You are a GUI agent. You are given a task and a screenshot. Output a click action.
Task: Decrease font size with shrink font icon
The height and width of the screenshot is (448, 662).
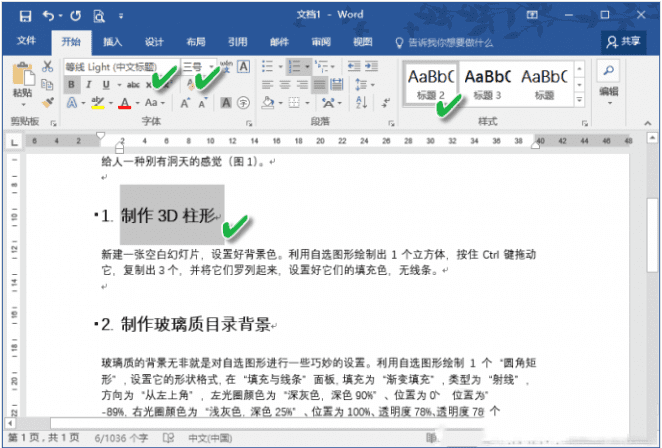click(x=203, y=103)
